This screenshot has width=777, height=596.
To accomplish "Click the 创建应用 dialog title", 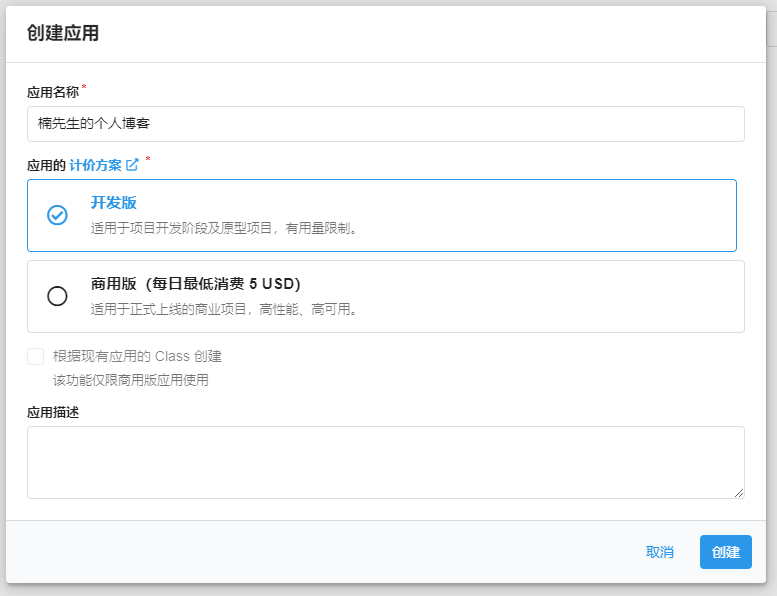I will (63, 33).
